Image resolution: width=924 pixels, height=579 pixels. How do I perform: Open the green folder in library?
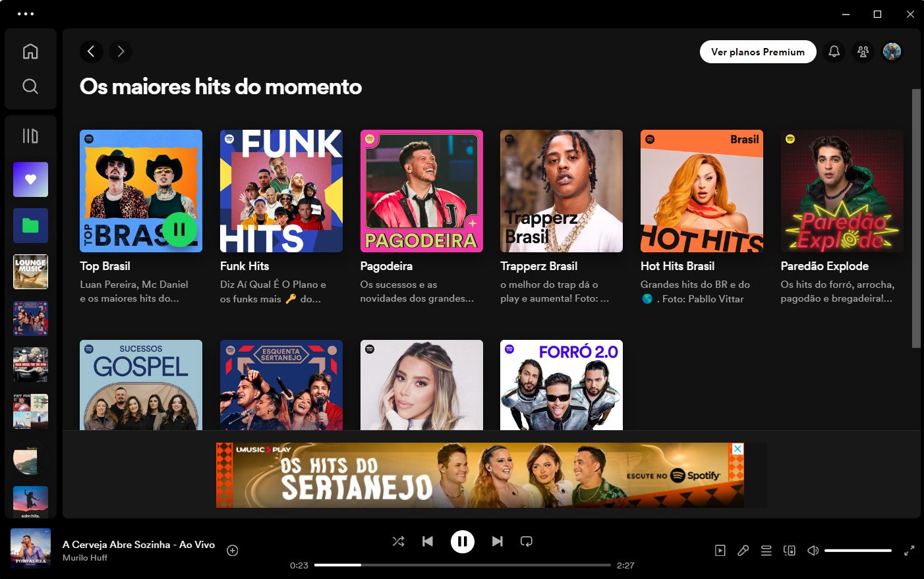point(30,226)
